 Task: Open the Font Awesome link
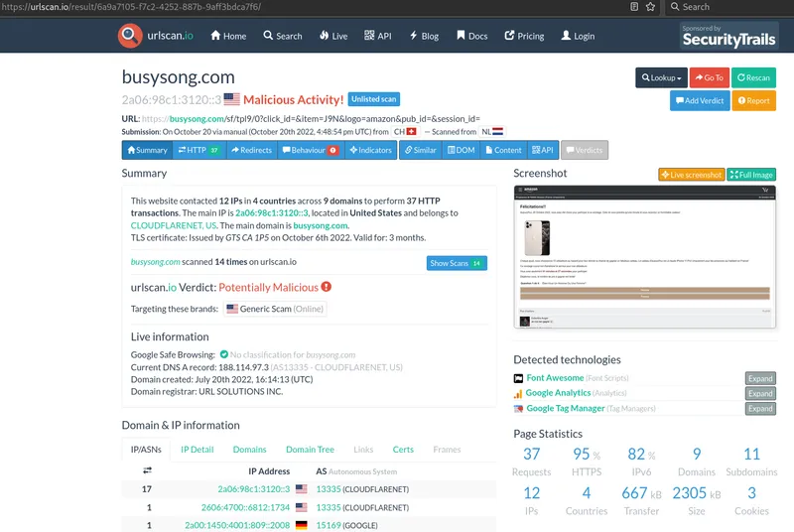pos(555,377)
